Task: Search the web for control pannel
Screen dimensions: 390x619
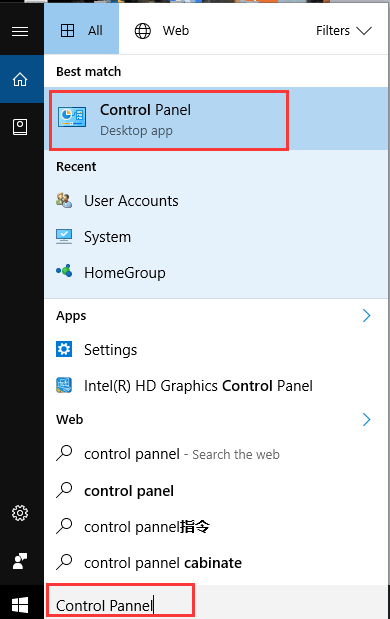Action: point(216,454)
